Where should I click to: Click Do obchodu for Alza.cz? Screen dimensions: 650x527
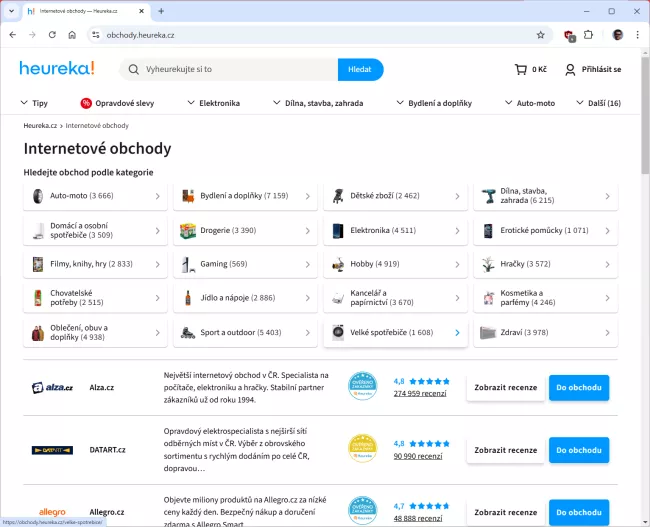[578, 387]
